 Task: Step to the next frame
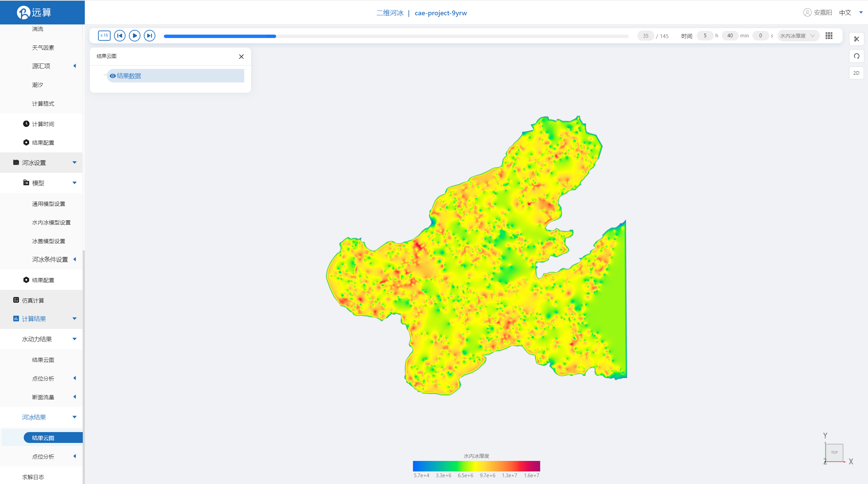pyautogui.click(x=150, y=36)
